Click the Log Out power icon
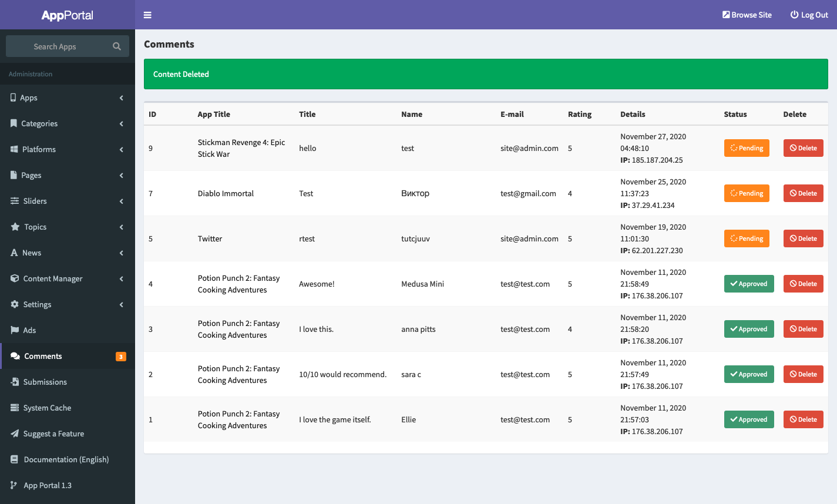Image resolution: width=837 pixels, height=504 pixels. click(794, 15)
